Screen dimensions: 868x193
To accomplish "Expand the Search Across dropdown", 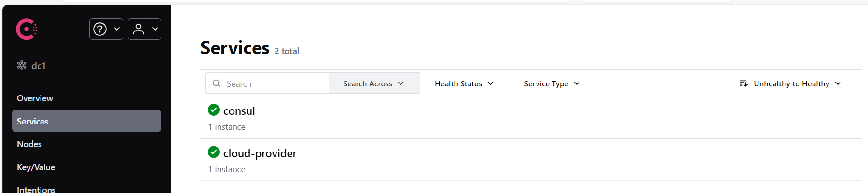I will (374, 83).
